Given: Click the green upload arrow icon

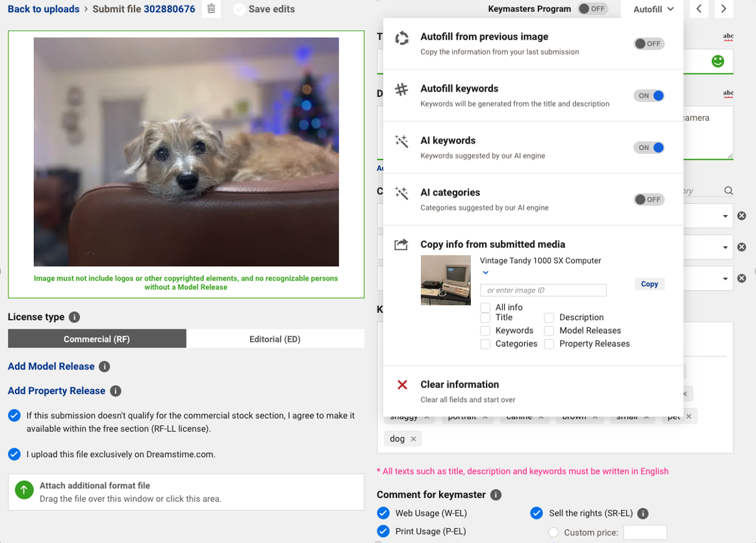Looking at the screenshot, I should click(x=24, y=490).
